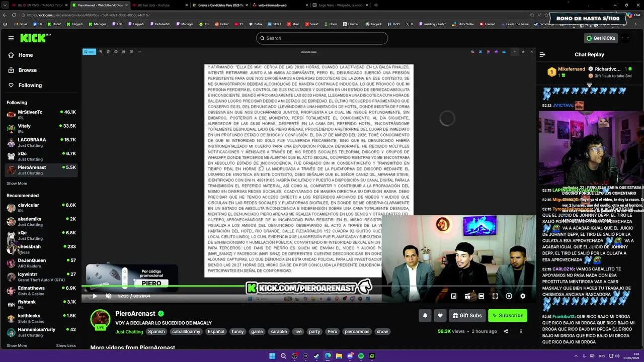The width and height of the screenshot is (644, 362).
Task: Open Vitaly channel in Following list
Action: 41,128
